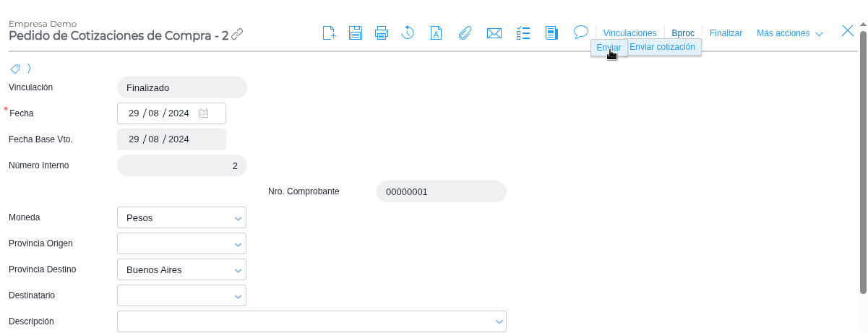Click the Finalizar button
868x333 pixels.
click(x=726, y=33)
